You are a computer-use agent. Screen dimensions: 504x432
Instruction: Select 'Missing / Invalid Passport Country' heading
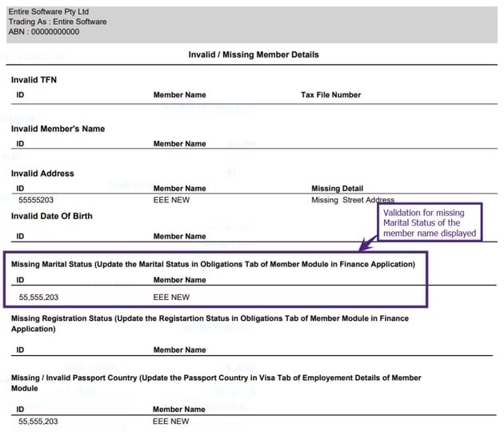216,383
